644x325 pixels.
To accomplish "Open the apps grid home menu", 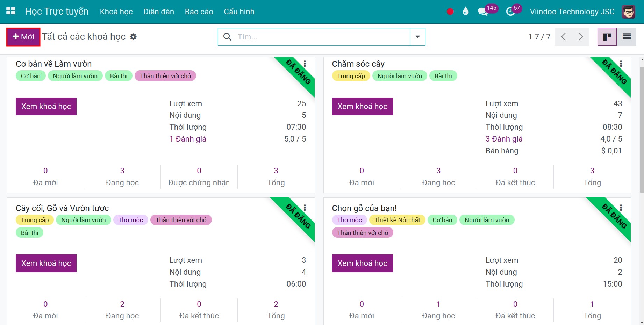I will point(11,11).
